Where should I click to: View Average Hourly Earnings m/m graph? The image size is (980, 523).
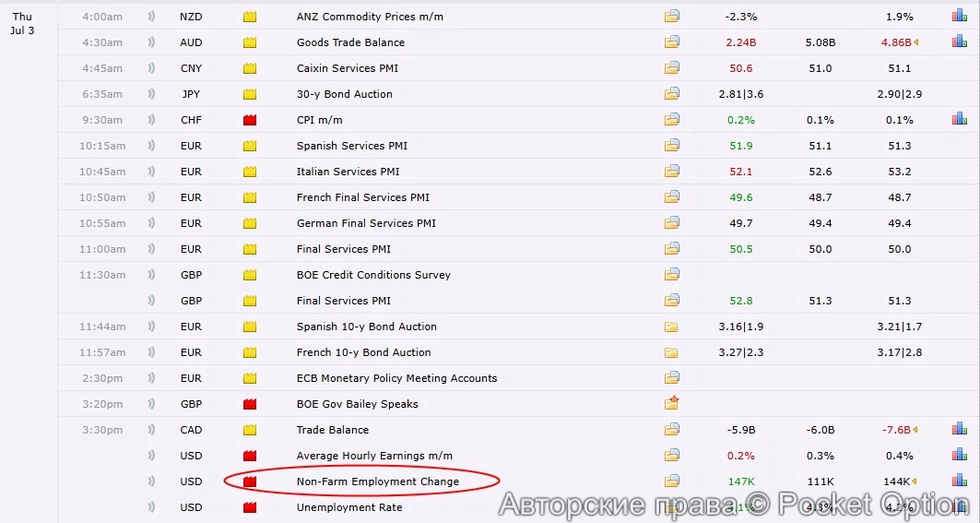click(x=959, y=456)
